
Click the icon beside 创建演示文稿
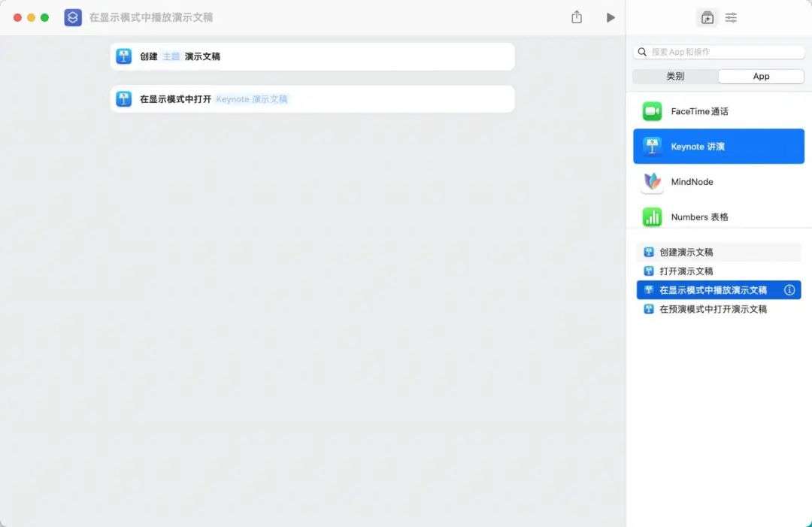pyautogui.click(x=648, y=252)
